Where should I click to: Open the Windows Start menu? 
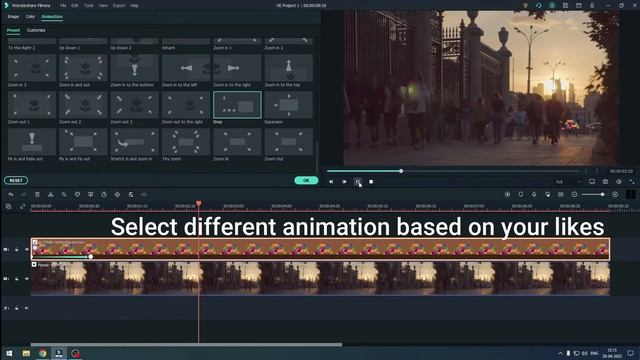pos(9,353)
